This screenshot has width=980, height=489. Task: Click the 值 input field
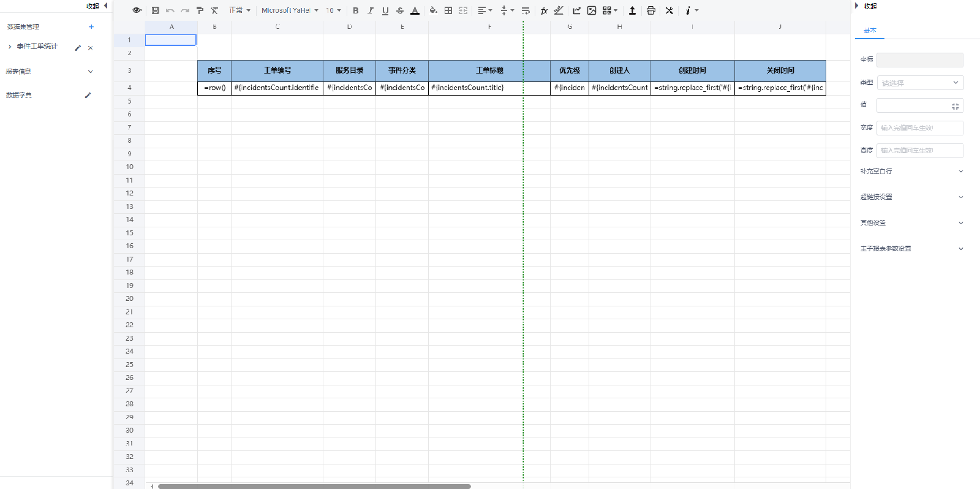[x=920, y=105]
